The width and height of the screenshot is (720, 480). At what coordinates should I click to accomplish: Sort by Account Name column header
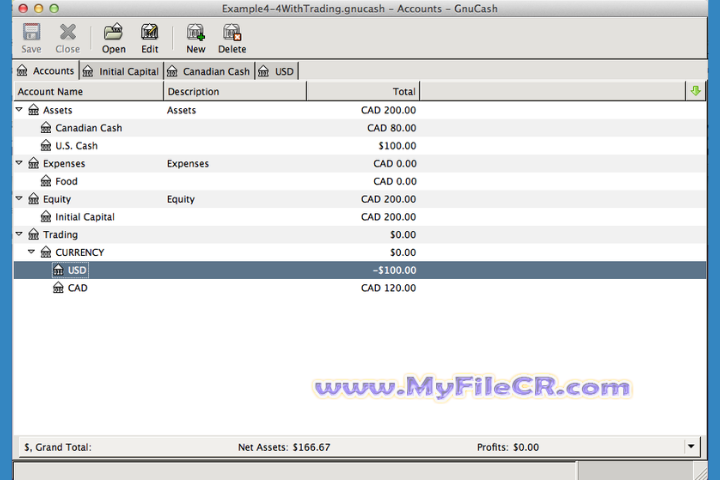pos(89,91)
